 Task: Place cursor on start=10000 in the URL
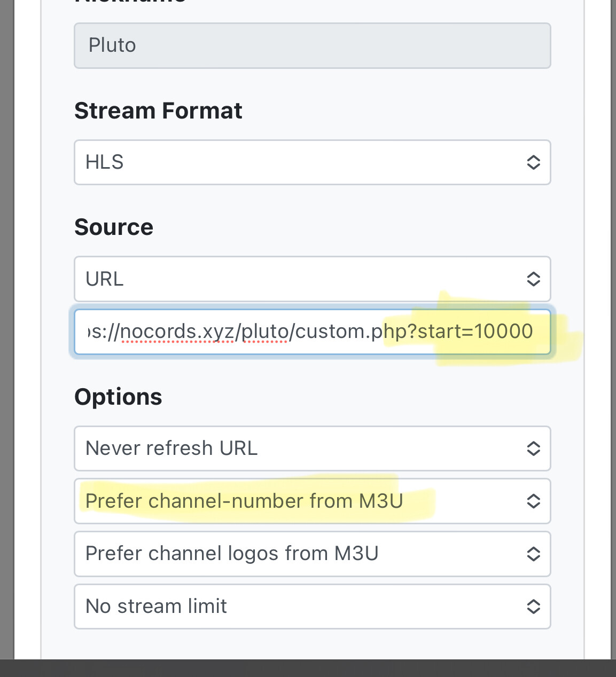pyautogui.click(x=475, y=332)
